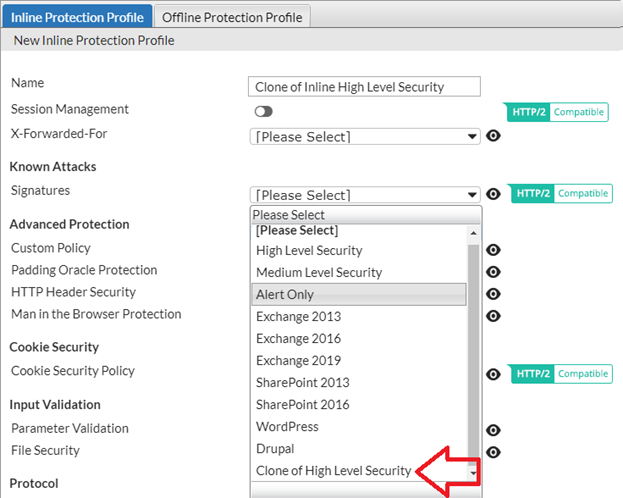Open the X-Forwarded-For dropdown

(365, 137)
